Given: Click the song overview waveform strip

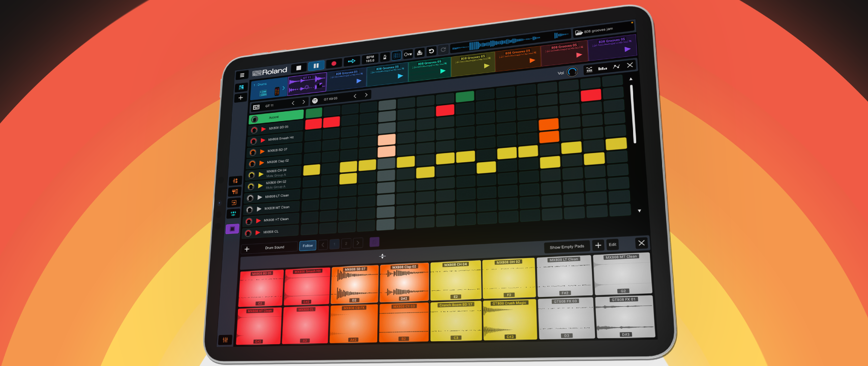Looking at the screenshot, I should click(510, 42).
